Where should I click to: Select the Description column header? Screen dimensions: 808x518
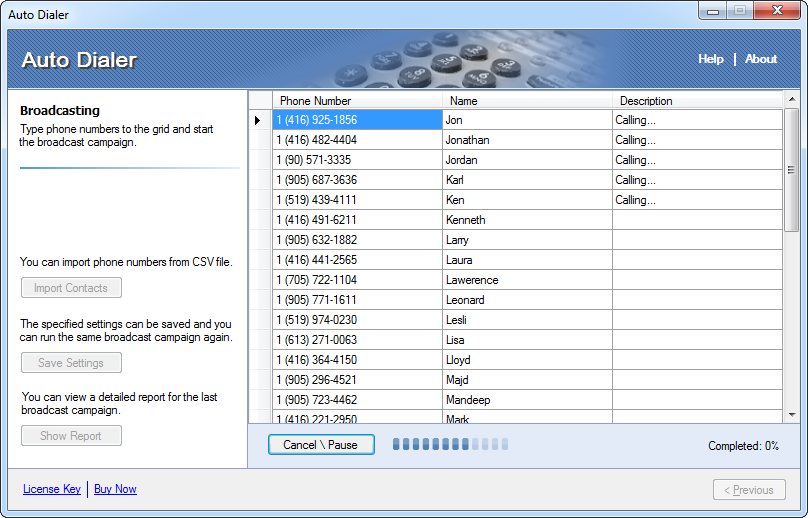pyautogui.click(x=697, y=101)
